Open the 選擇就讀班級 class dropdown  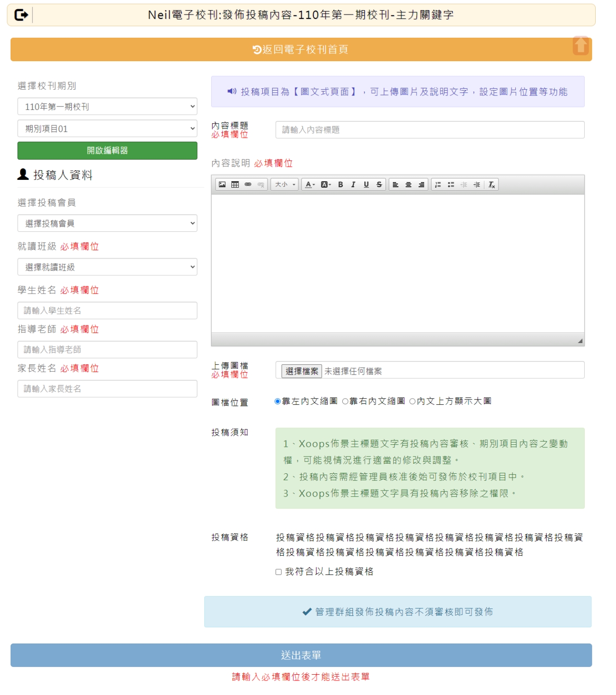[107, 267]
